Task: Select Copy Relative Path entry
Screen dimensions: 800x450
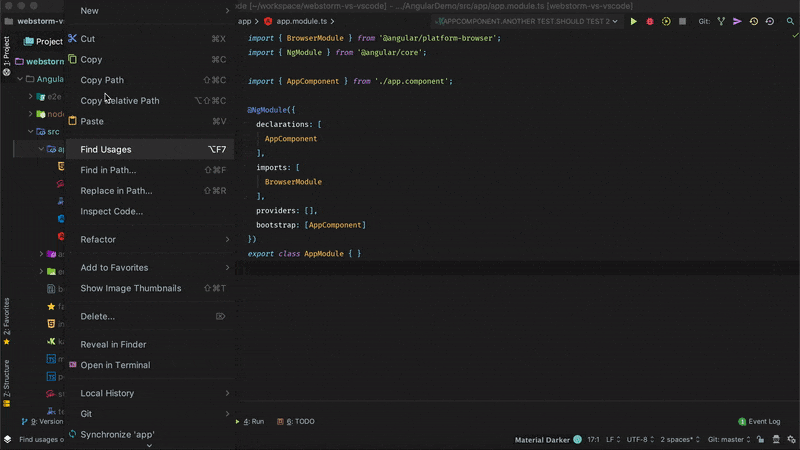Action: (x=149, y=101)
